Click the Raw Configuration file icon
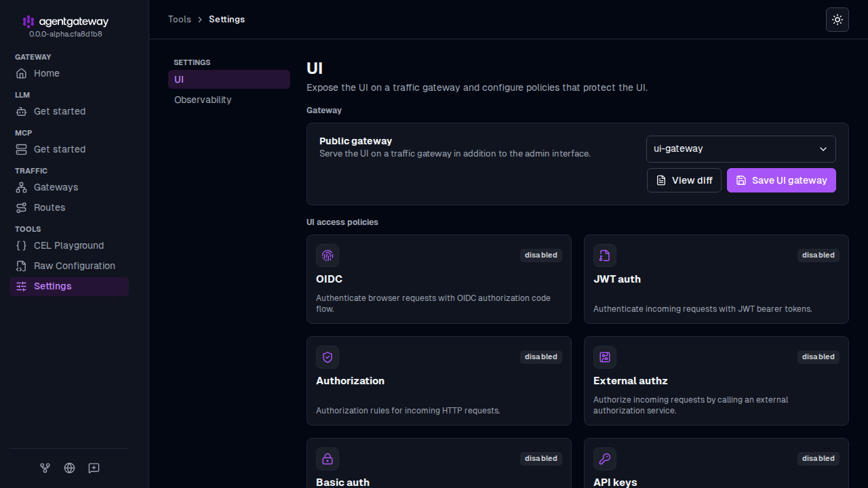868x488 pixels. (22, 266)
